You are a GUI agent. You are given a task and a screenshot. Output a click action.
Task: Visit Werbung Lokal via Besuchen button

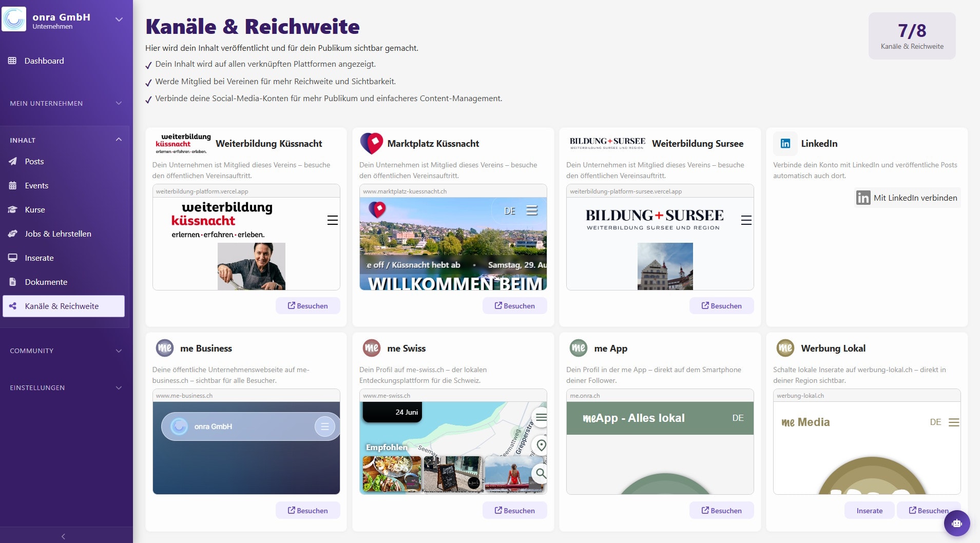pyautogui.click(x=928, y=510)
